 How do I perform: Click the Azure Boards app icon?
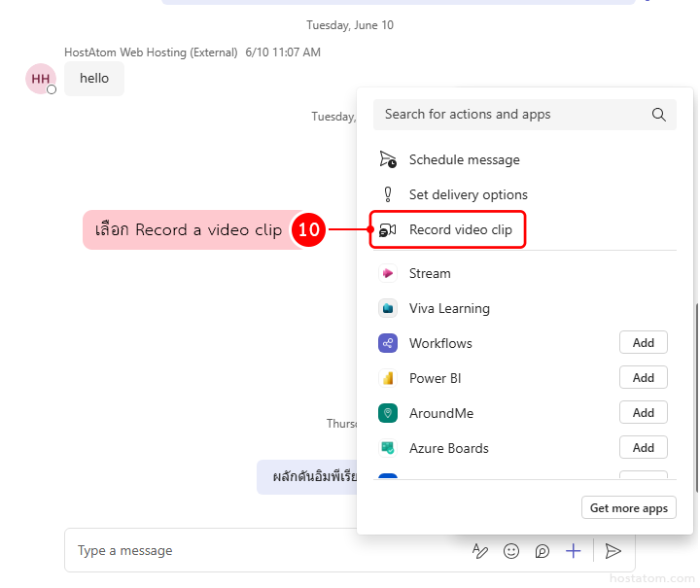(x=388, y=448)
